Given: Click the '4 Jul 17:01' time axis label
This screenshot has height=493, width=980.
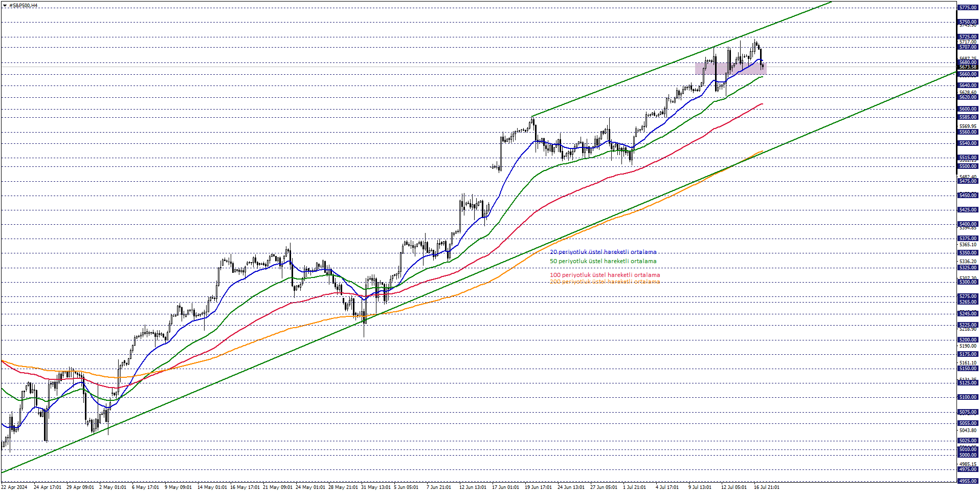Looking at the screenshot, I should click(x=667, y=487).
